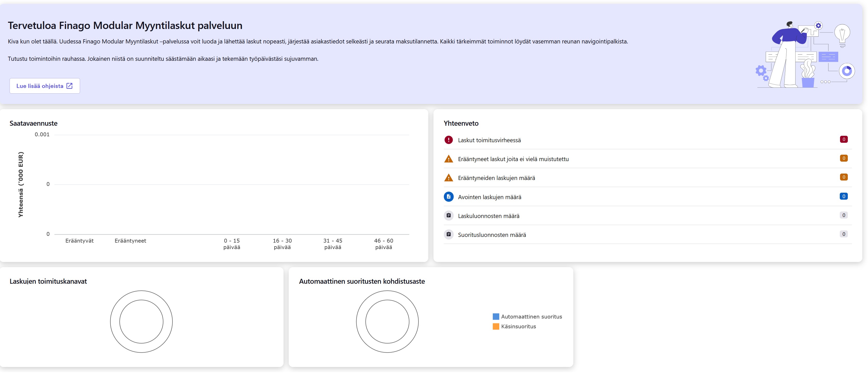Click Erääntyvät category on Saatavaennuste chart
Image resolution: width=868 pixels, height=375 pixels.
(x=79, y=241)
